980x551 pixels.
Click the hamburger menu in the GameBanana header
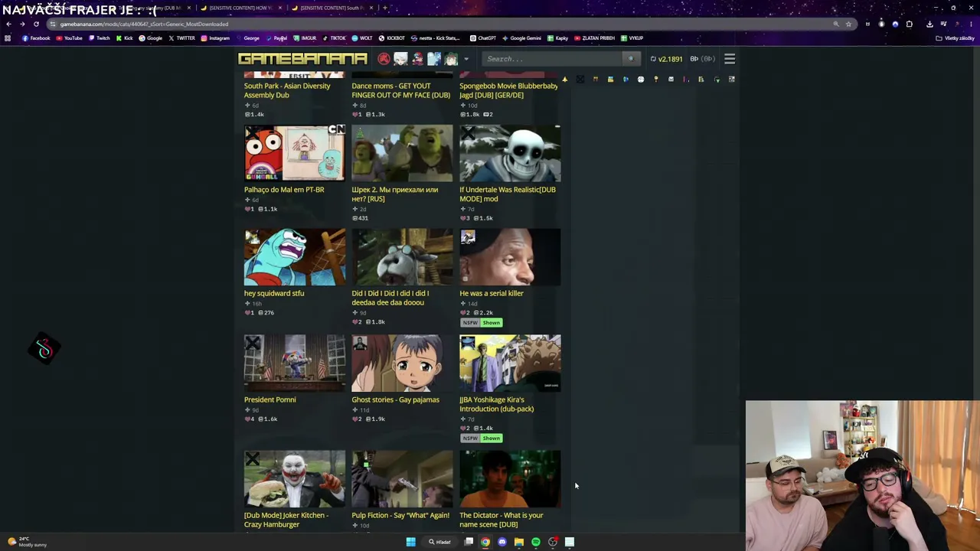coord(730,59)
